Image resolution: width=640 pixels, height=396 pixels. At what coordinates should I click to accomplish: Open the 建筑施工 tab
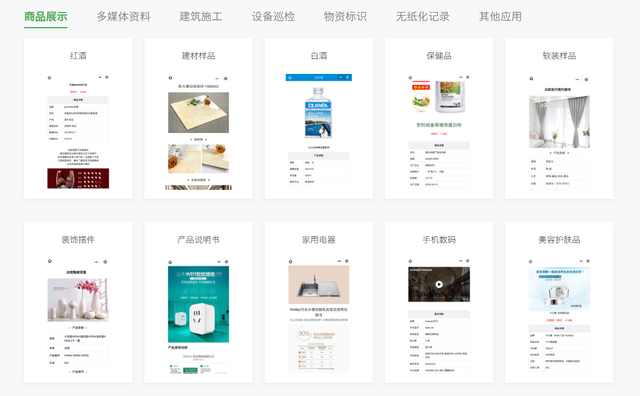click(x=201, y=17)
